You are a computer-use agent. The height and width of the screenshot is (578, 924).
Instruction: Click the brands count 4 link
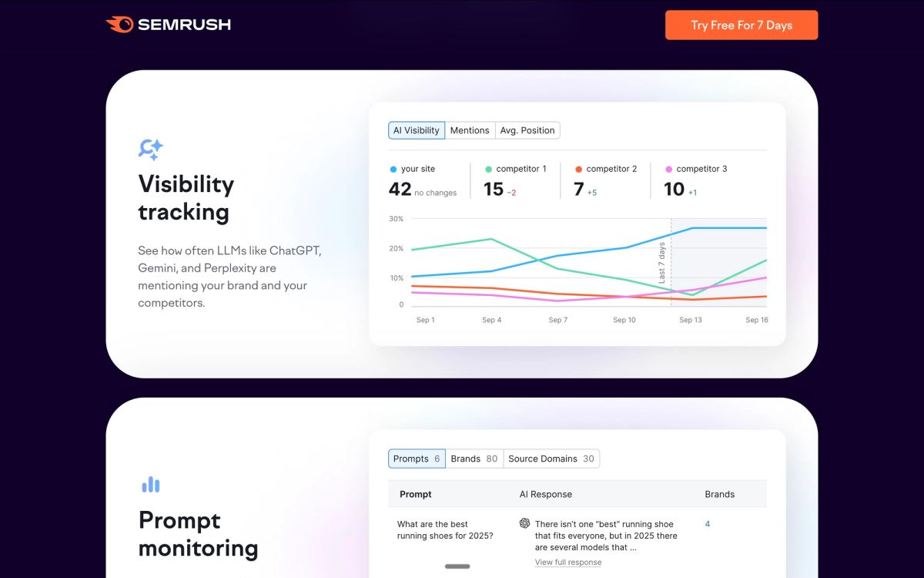pos(708,524)
